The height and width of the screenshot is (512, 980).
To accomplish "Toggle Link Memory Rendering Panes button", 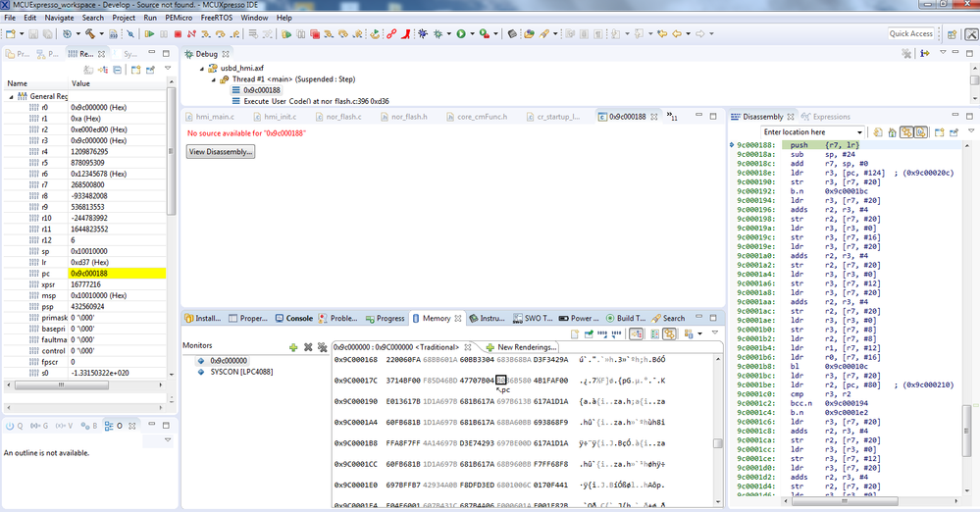I will coord(669,333).
